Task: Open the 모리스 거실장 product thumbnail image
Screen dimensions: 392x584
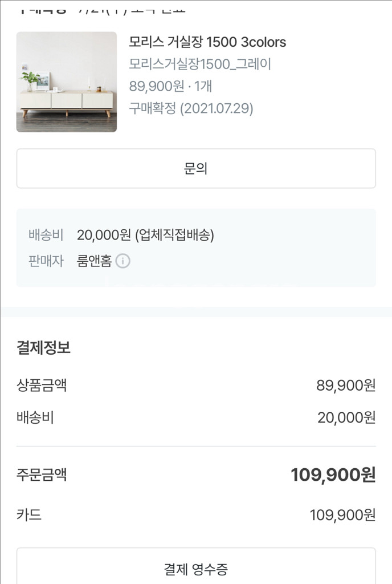Action: pyautogui.click(x=66, y=82)
